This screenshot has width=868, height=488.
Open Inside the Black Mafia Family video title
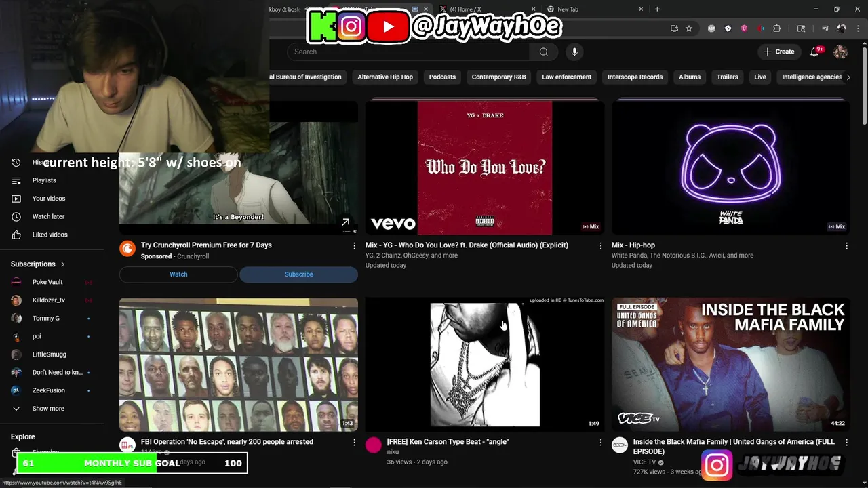coord(734,447)
